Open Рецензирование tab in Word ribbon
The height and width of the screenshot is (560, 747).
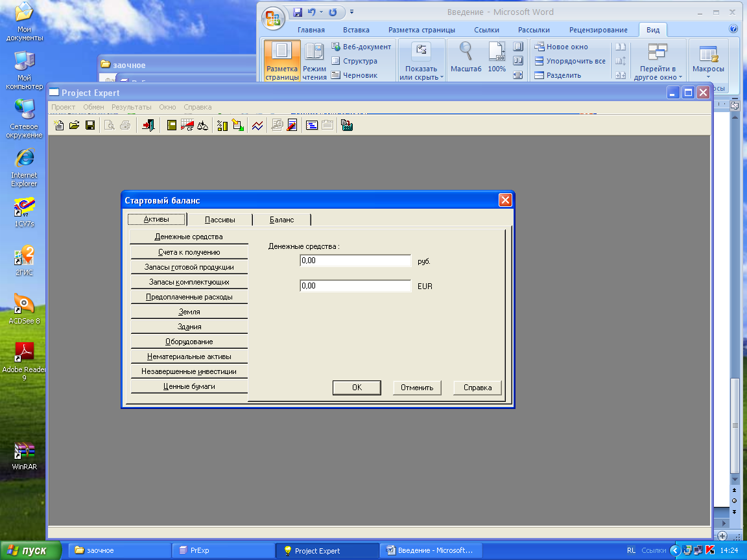click(599, 30)
